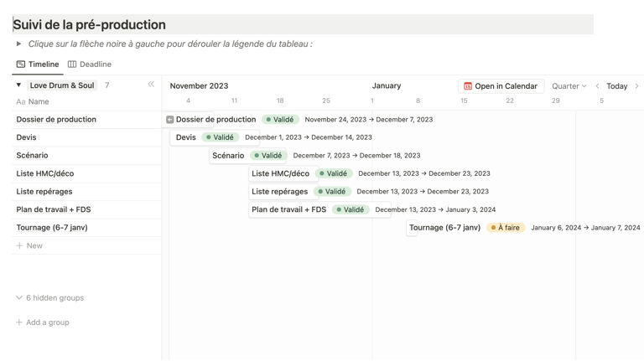Open the Liste repérages row in the table
The height and width of the screenshot is (361, 644).
click(x=86, y=192)
